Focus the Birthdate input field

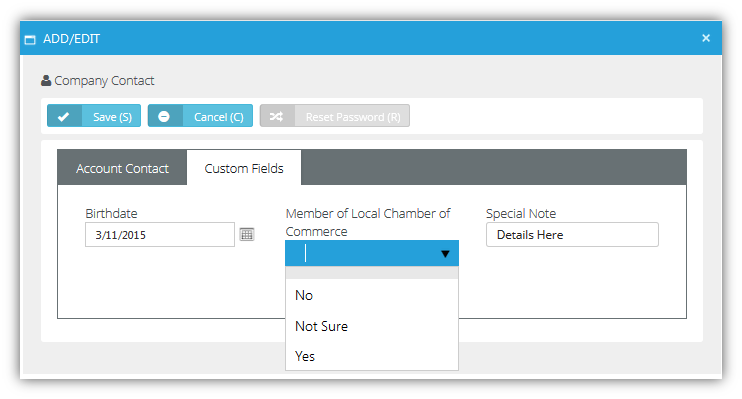pyautogui.click(x=159, y=235)
